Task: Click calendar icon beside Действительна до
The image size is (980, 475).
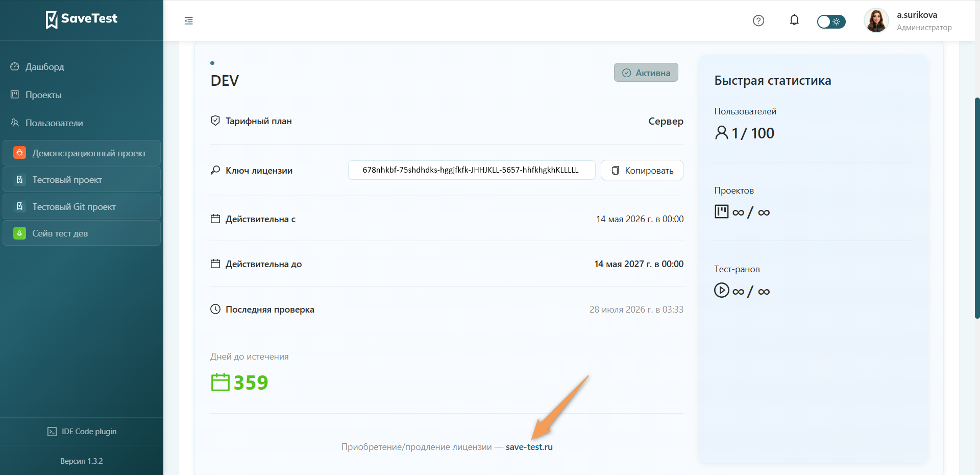Action: pyautogui.click(x=215, y=264)
